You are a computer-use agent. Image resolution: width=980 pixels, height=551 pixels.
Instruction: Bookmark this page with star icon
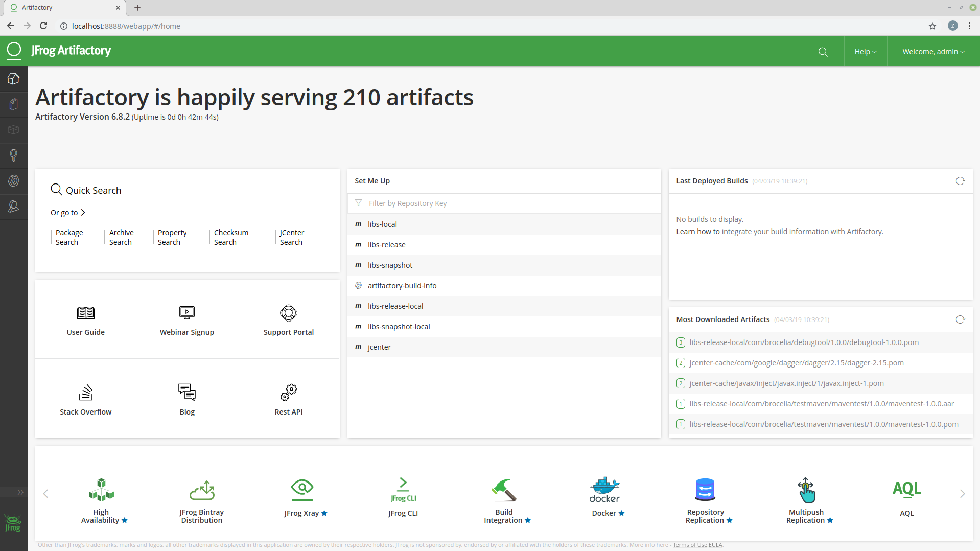pos(932,26)
